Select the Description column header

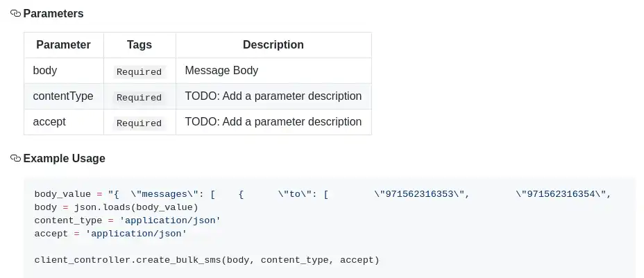[x=273, y=45]
